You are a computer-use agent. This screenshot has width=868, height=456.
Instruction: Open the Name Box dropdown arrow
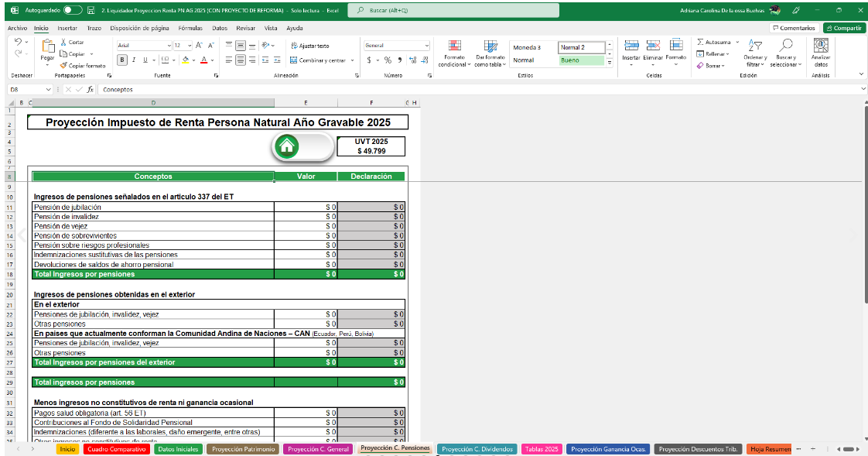49,90
